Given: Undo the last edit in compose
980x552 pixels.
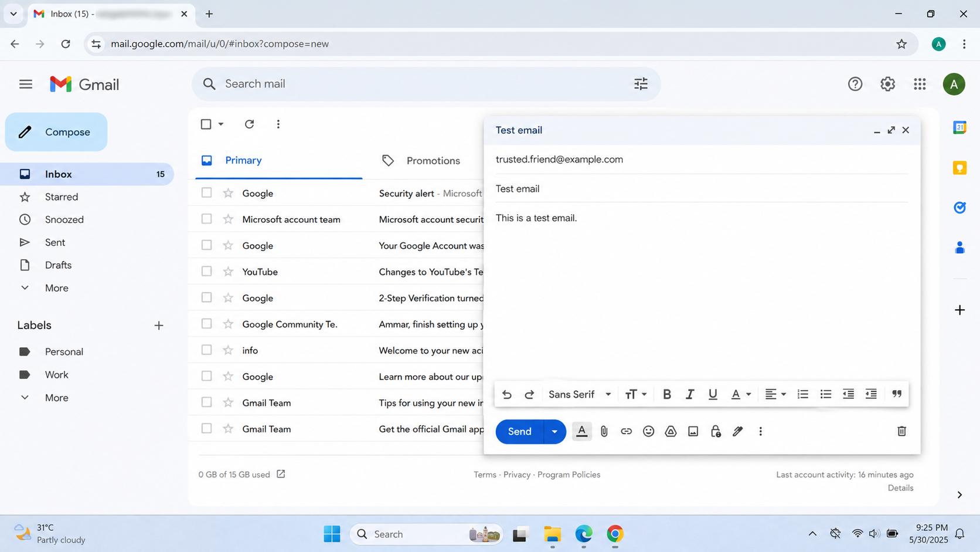Looking at the screenshot, I should [507, 394].
